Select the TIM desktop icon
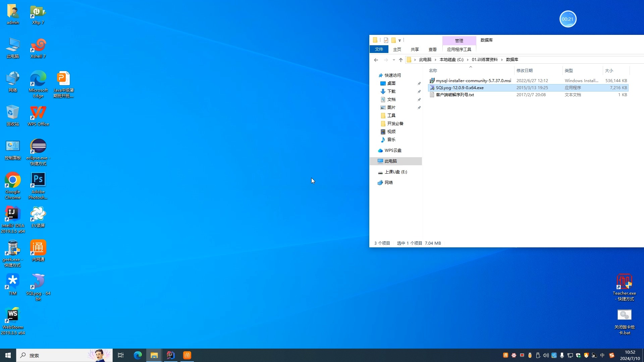 point(13,285)
